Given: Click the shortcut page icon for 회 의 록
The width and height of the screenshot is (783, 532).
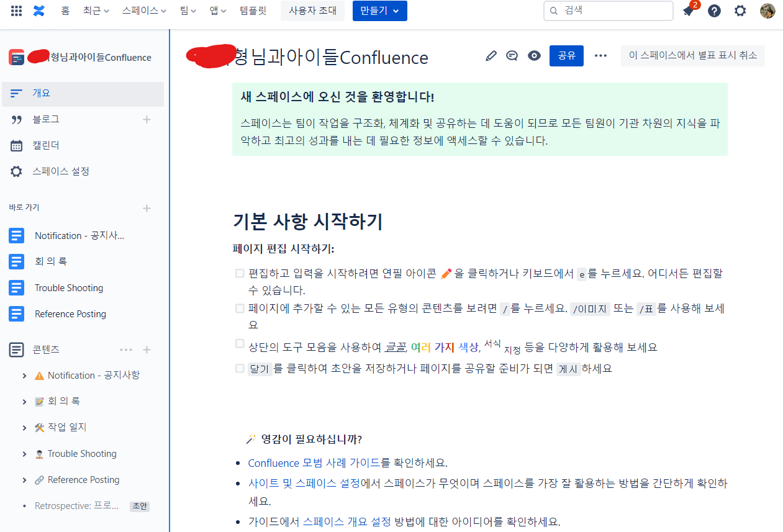Looking at the screenshot, I should tap(17, 261).
